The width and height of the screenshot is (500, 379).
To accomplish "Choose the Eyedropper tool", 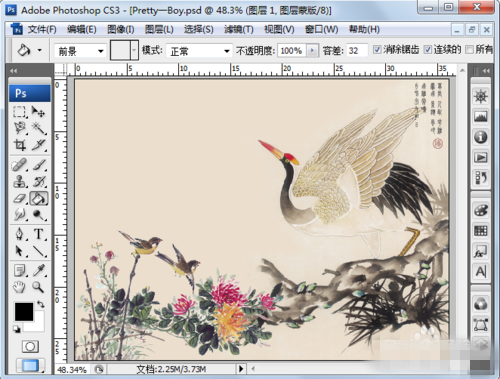I will click(x=38, y=270).
